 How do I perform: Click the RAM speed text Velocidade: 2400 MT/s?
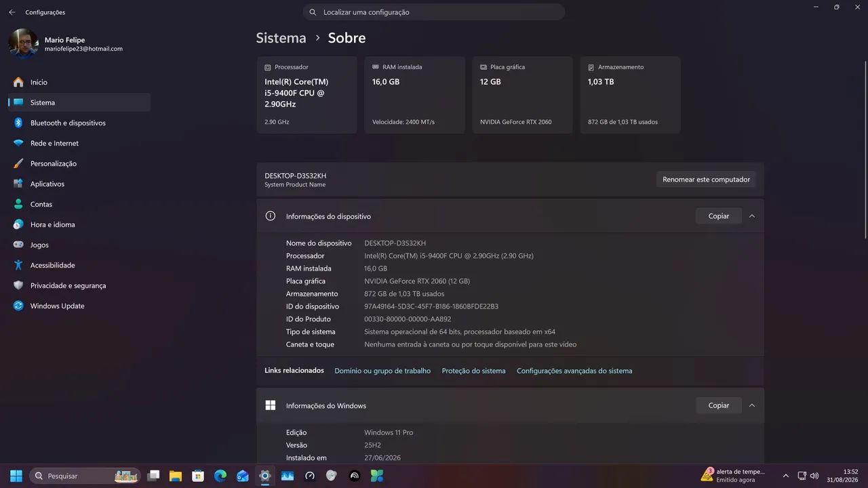tap(403, 122)
